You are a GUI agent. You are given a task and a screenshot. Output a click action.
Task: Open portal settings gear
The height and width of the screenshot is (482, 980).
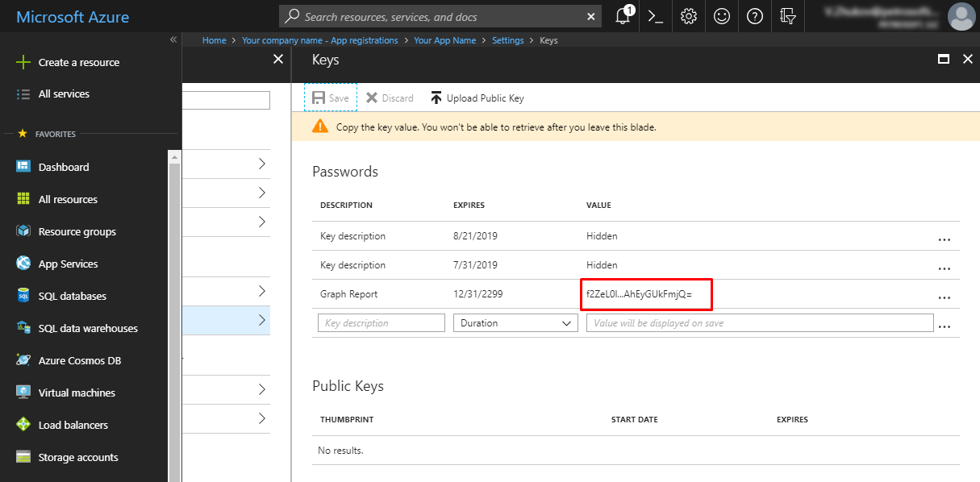[688, 16]
